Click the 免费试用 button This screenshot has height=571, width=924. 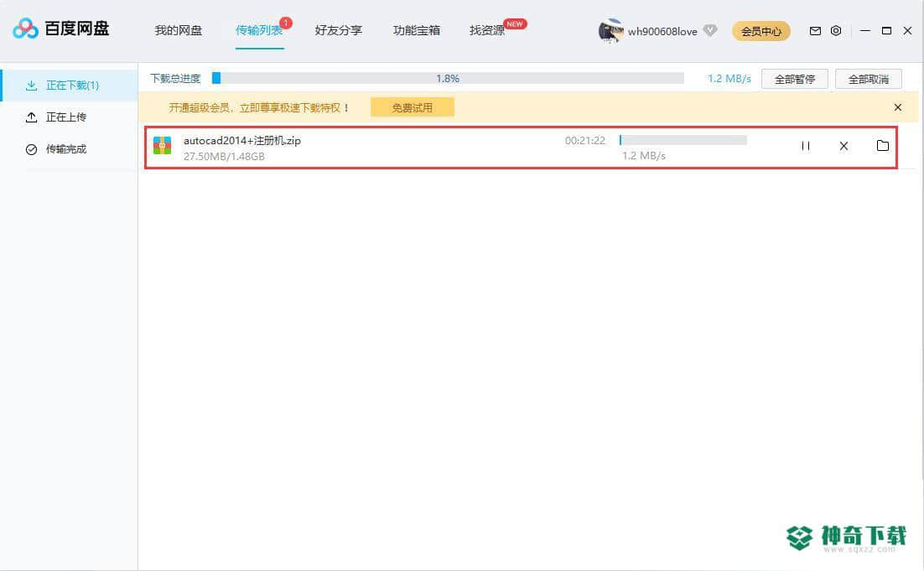(x=412, y=108)
